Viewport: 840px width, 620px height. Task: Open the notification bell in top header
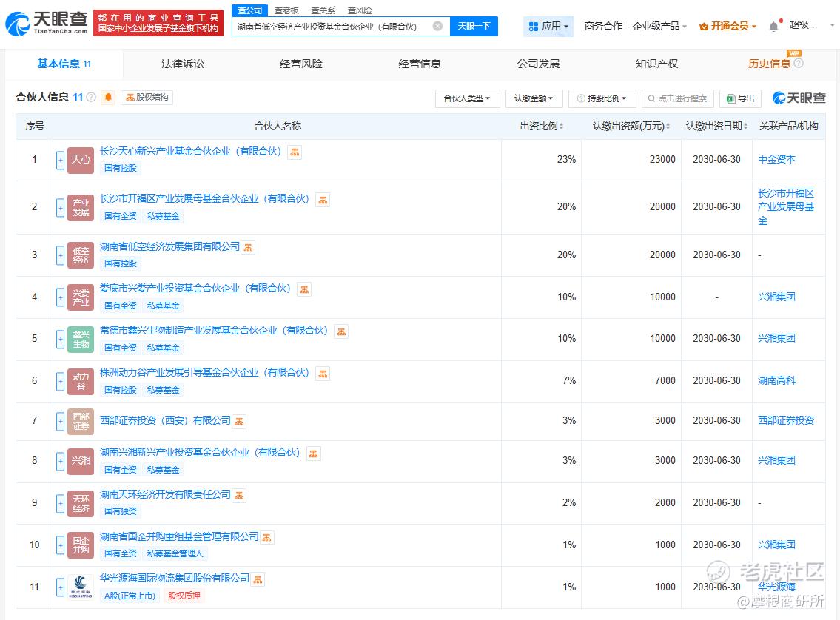[x=773, y=26]
